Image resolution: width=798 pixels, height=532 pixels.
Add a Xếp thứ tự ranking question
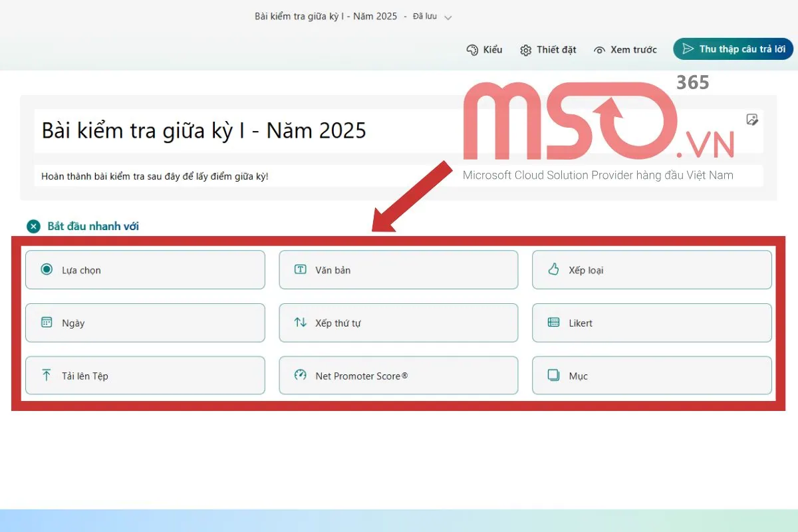pyautogui.click(x=398, y=323)
